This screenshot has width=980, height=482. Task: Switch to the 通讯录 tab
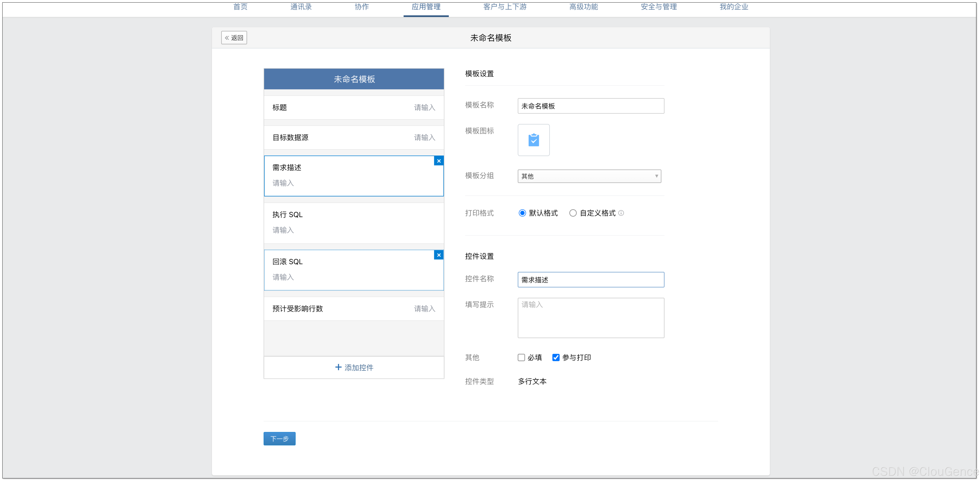301,7
